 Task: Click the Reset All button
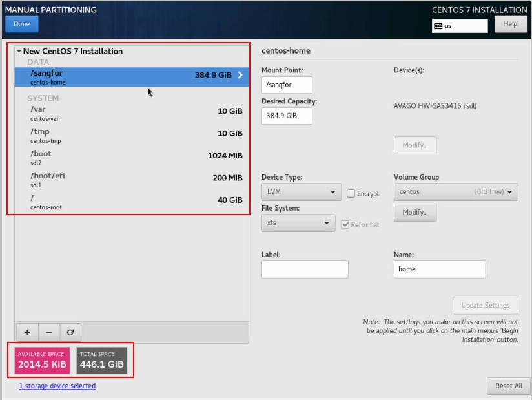pyautogui.click(x=508, y=386)
